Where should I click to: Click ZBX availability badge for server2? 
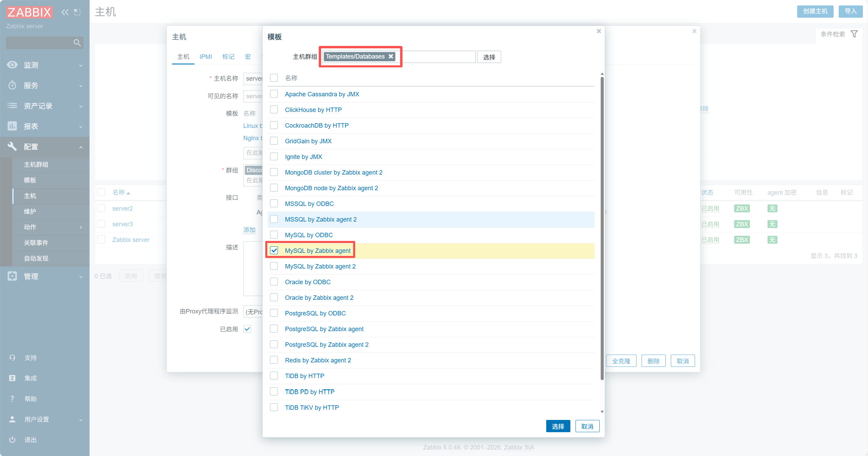(742, 209)
